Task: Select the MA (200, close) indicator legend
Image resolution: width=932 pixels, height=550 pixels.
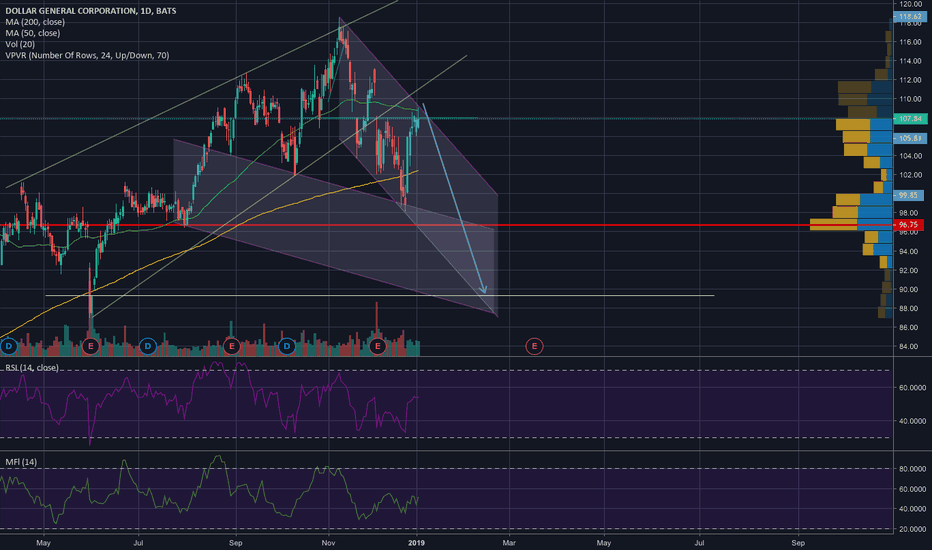Action: pyautogui.click(x=35, y=22)
